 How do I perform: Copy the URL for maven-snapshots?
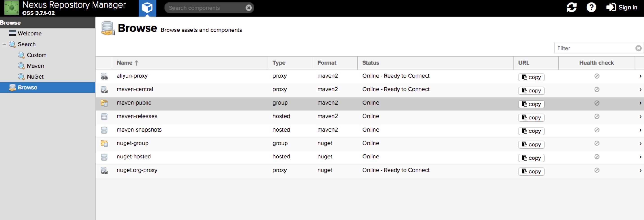click(x=531, y=131)
